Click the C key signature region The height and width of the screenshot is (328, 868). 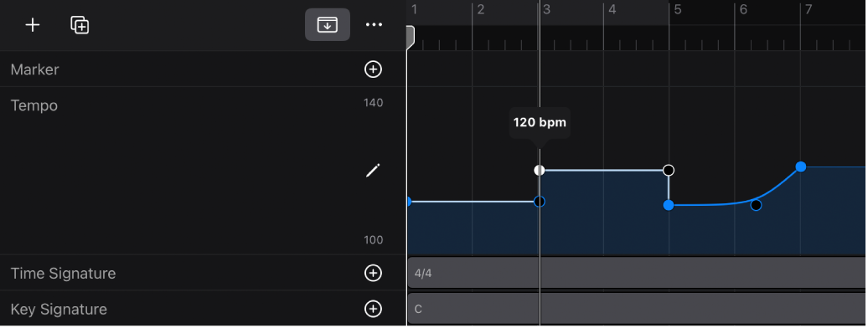[x=637, y=309]
